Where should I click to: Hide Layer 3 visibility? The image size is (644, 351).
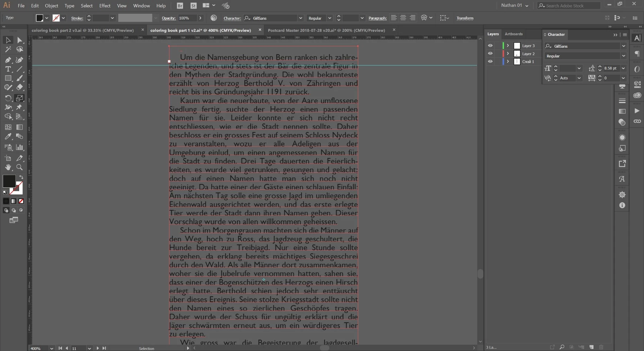tap(490, 46)
